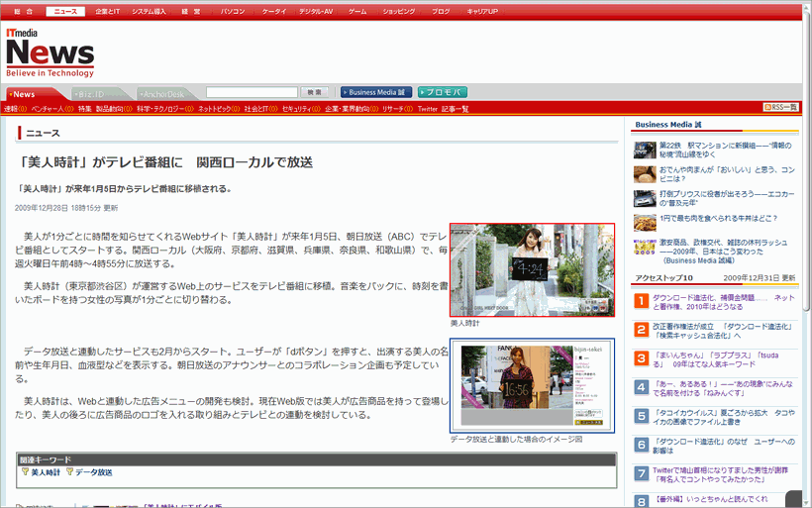Open 企業とIT in top navigation
Image resolution: width=812 pixels, height=508 pixels.
tap(107, 12)
